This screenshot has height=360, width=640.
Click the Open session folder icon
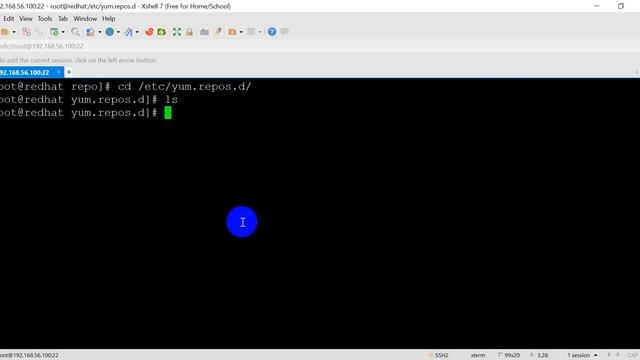coord(5,32)
